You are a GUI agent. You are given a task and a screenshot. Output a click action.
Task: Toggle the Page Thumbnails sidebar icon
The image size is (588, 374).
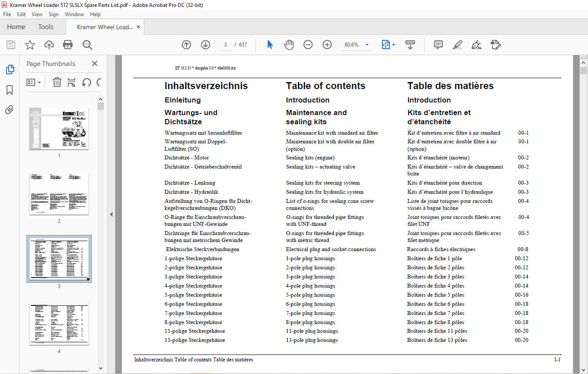(x=10, y=70)
